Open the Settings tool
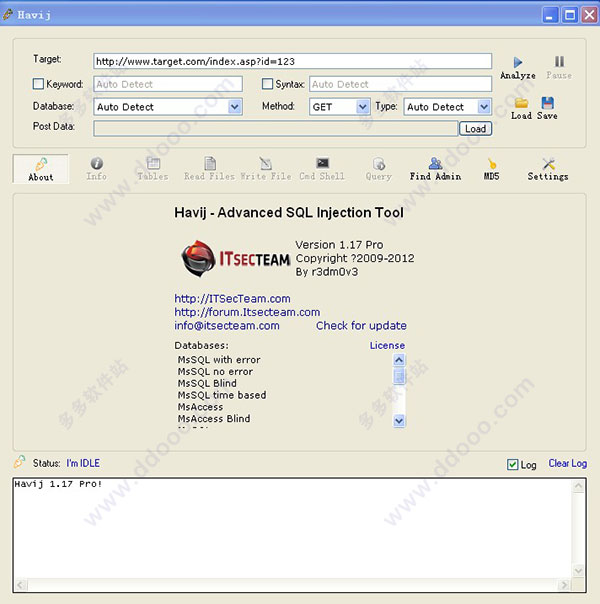Image resolution: width=600 pixels, height=604 pixels. (548, 169)
